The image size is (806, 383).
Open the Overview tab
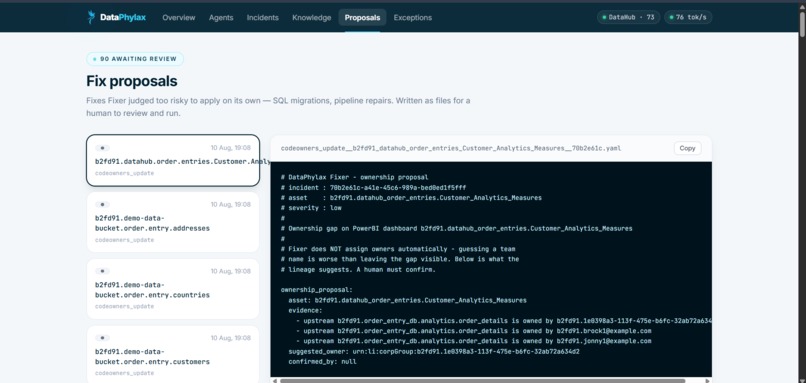coord(178,17)
